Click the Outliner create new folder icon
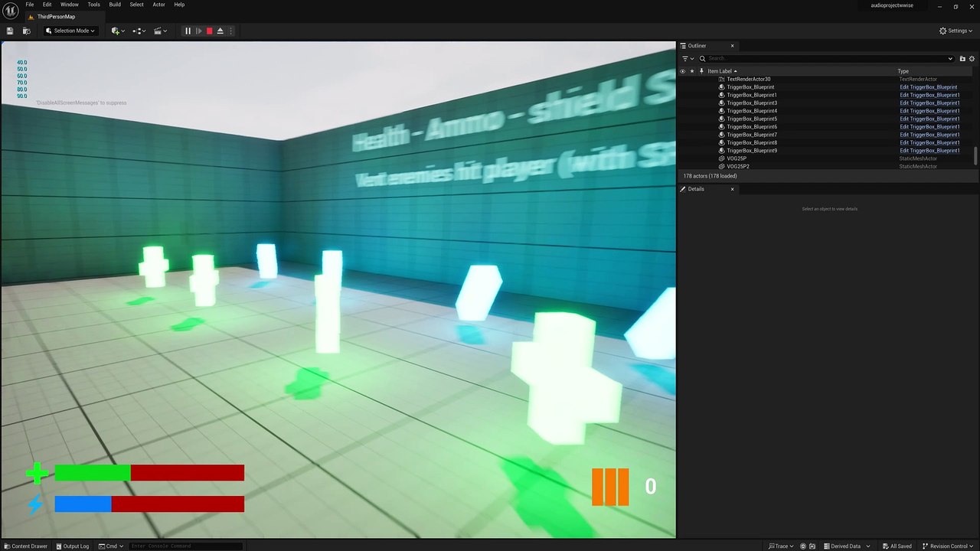Screen dimensions: 980x551 [x=962, y=58]
